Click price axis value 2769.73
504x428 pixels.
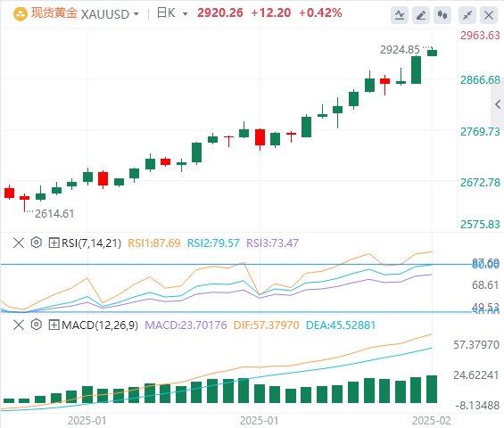coord(480,132)
